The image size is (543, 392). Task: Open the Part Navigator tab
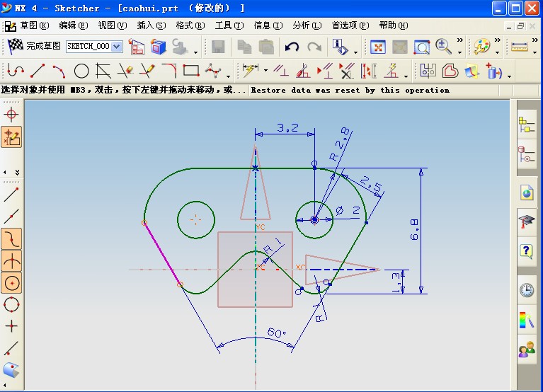(x=527, y=155)
